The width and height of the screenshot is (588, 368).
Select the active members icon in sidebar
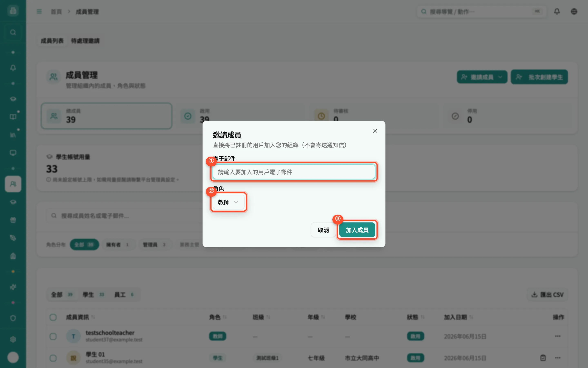[13, 184]
